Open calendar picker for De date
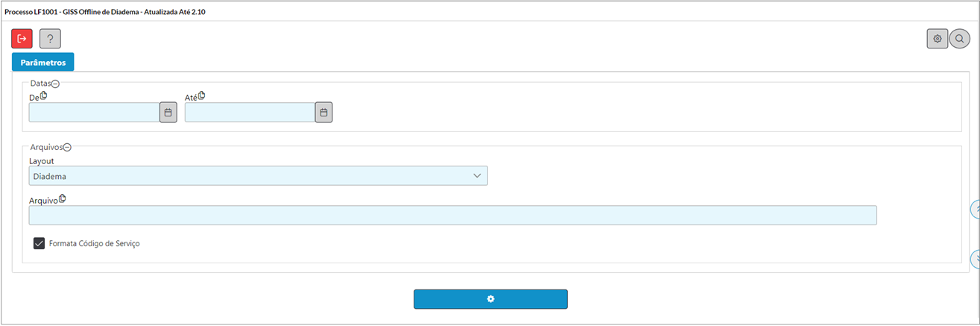 coord(168,113)
